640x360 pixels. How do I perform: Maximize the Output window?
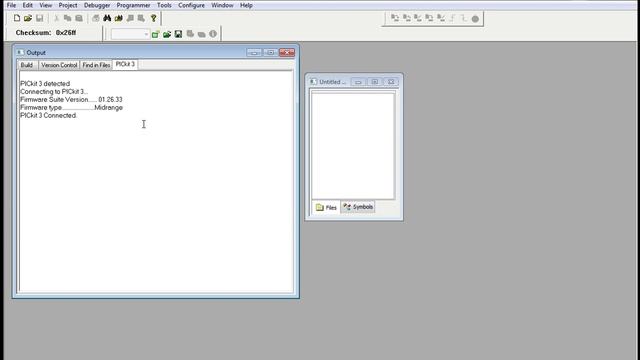[x=270, y=53]
